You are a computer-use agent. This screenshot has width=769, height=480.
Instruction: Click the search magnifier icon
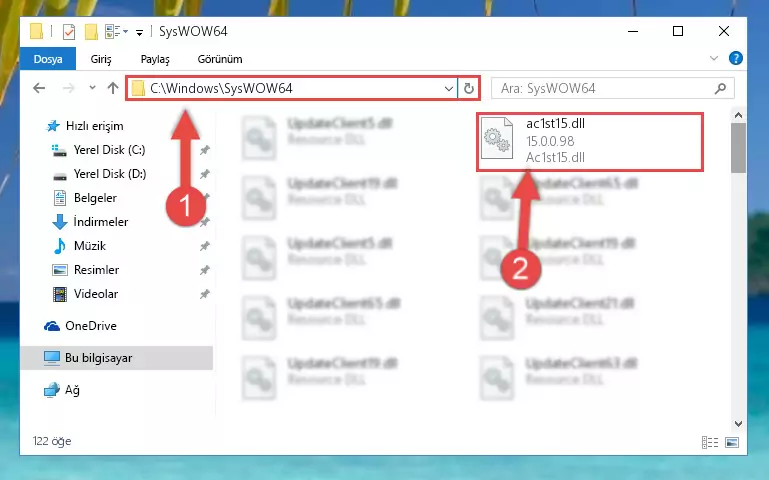(x=720, y=88)
